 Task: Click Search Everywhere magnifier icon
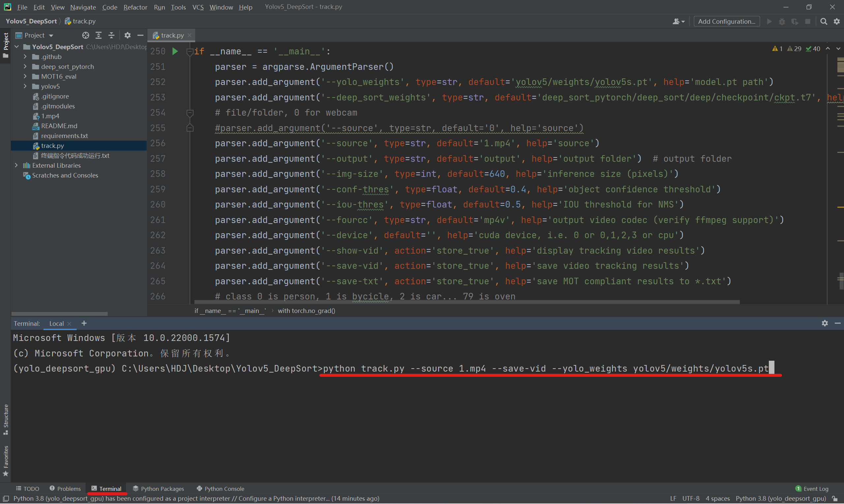point(824,21)
